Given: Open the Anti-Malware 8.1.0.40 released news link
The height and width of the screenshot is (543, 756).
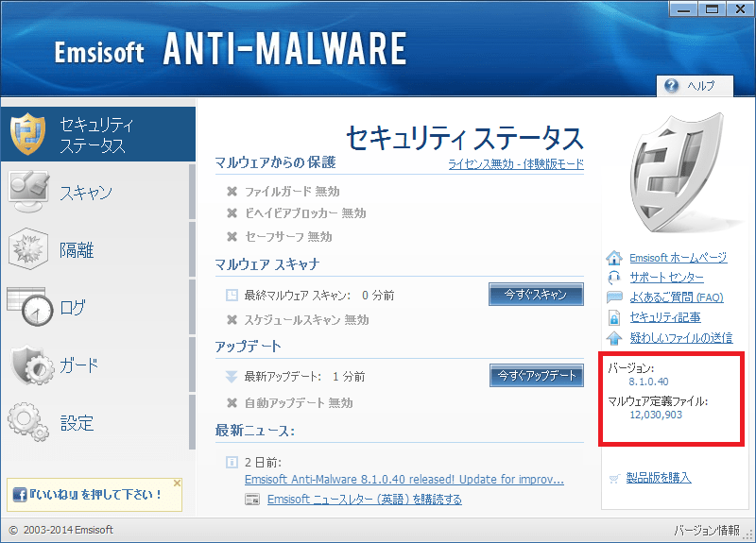Looking at the screenshot, I should 404,480.
